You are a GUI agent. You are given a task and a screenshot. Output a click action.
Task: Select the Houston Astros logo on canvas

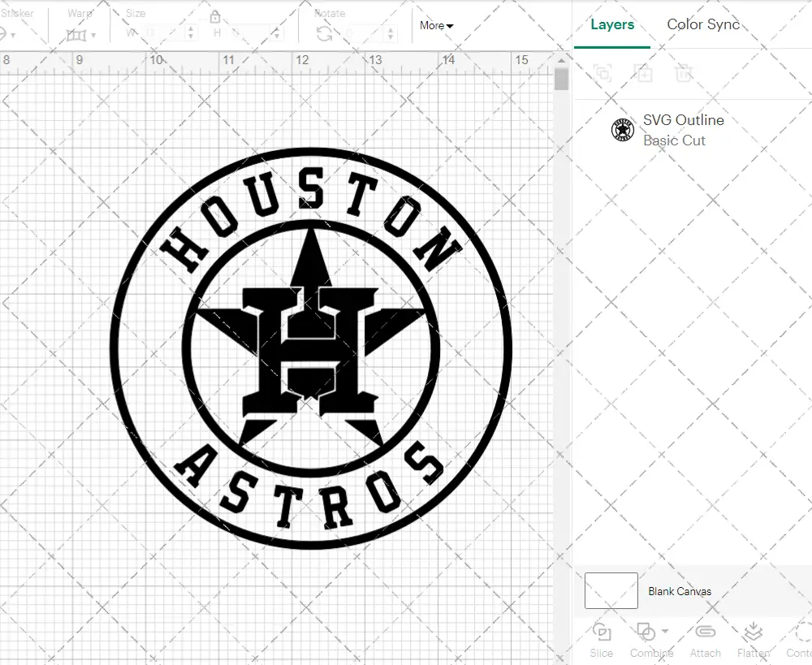311,348
